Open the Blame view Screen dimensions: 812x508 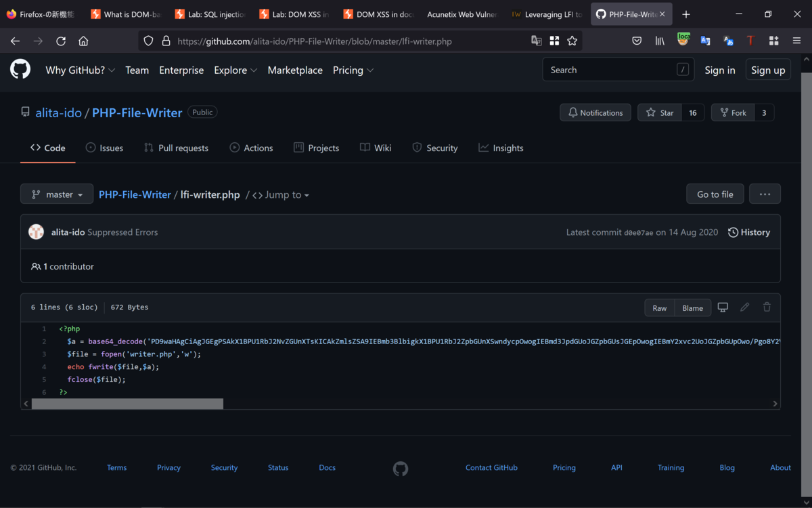point(693,308)
